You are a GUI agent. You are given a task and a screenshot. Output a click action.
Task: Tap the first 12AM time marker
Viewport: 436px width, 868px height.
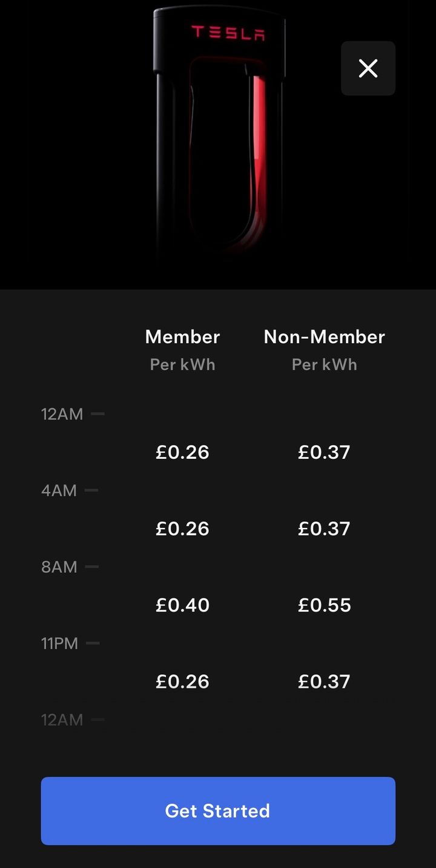(x=62, y=415)
